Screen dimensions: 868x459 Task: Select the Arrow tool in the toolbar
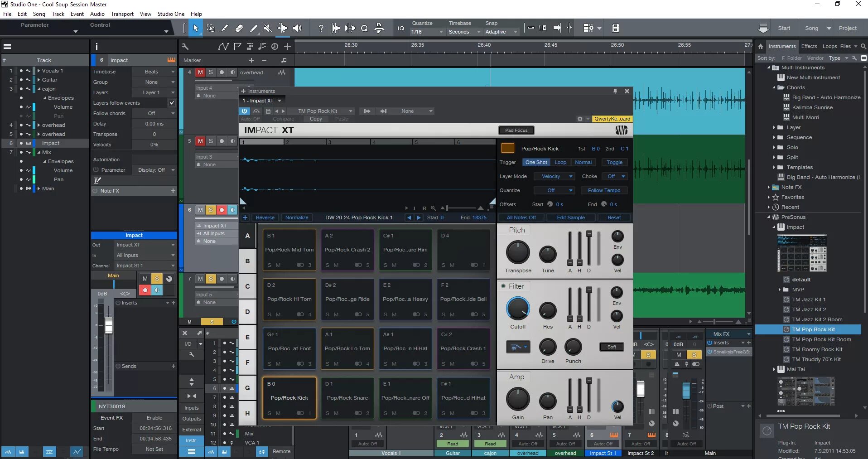pos(196,28)
